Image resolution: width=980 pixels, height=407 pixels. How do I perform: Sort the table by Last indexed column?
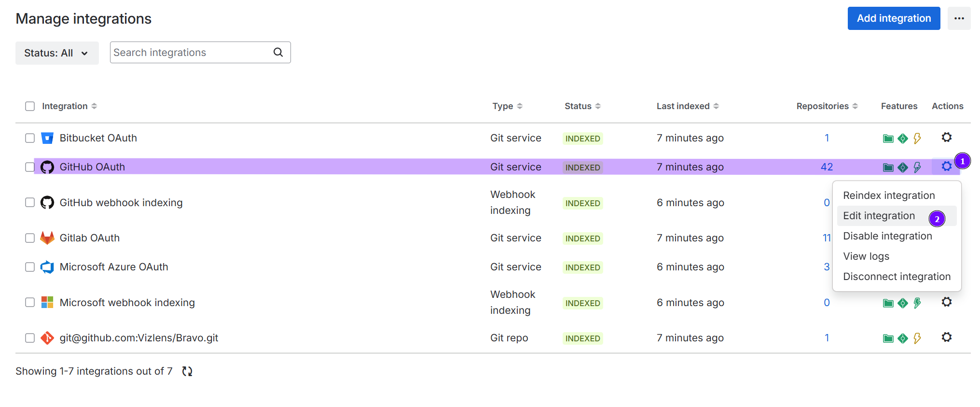687,106
